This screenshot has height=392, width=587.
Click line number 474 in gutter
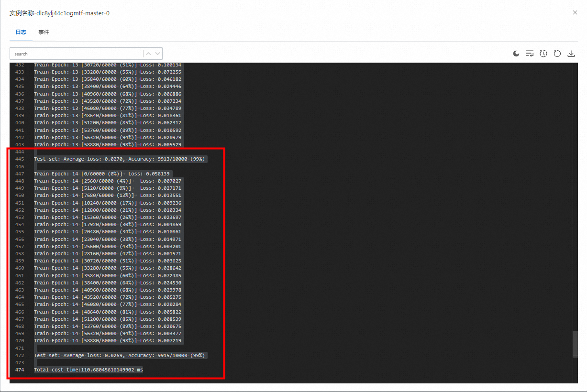tap(20, 370)
